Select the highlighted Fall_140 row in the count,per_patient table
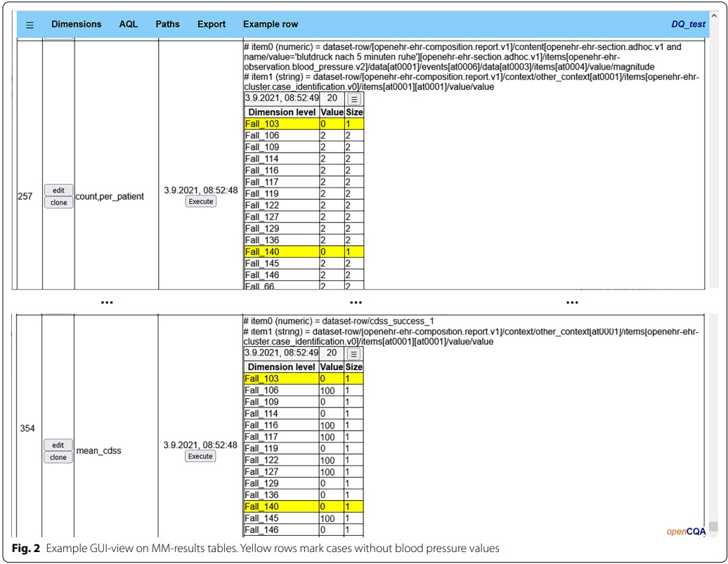 pyautogui.click(x=304, y=251)
